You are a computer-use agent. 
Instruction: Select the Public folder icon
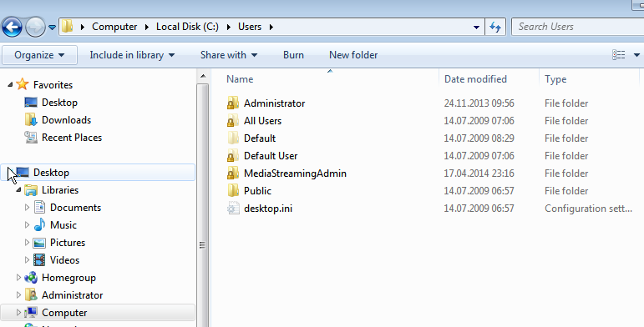[x=233, y=191]
